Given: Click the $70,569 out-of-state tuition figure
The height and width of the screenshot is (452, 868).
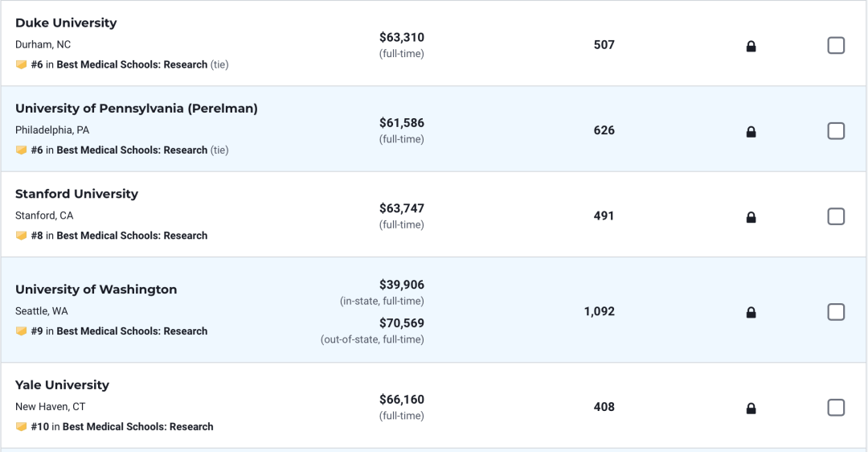Looking at the screenshot, I should tap(401, 323).
